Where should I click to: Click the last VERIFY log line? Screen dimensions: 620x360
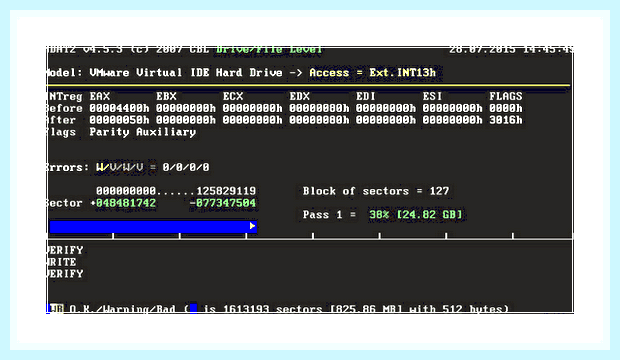(x=65, y=274)
